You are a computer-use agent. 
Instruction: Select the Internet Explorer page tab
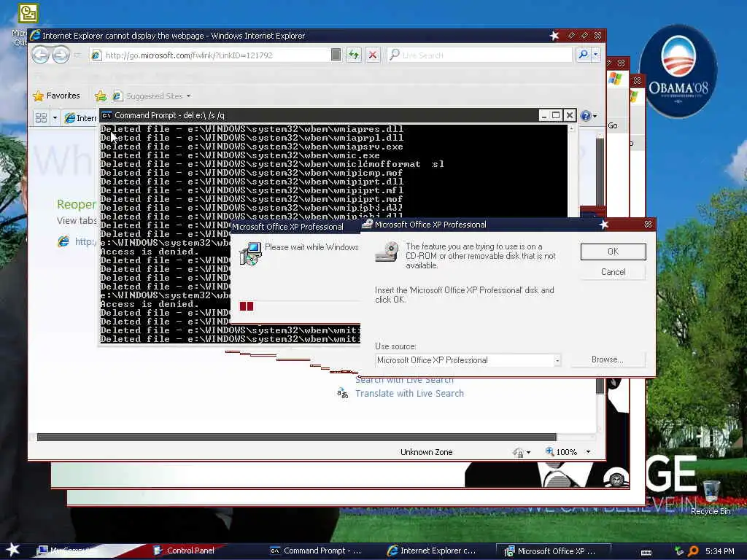[x=80, y=117]
